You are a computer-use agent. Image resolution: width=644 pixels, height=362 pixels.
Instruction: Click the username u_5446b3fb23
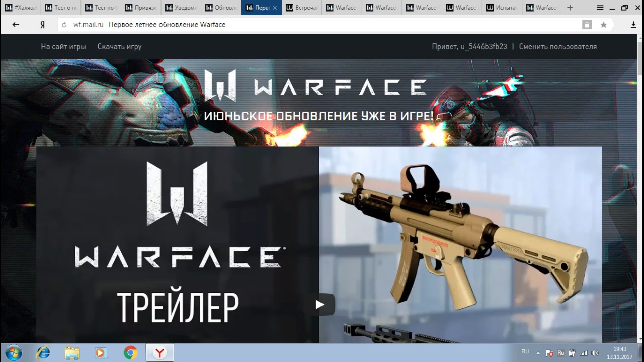484,46
